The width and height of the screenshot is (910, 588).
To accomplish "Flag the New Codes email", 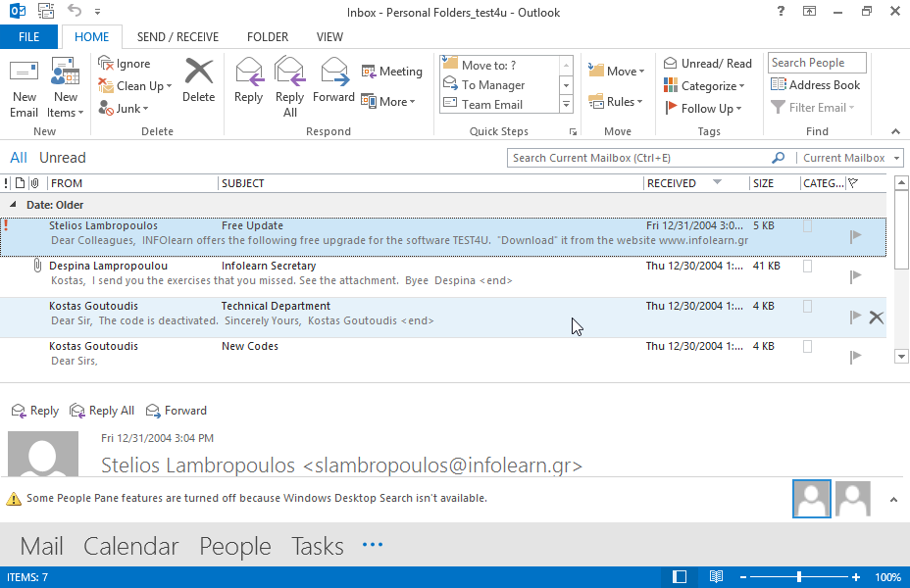I will pyautogui.click(x=855, y=357).
